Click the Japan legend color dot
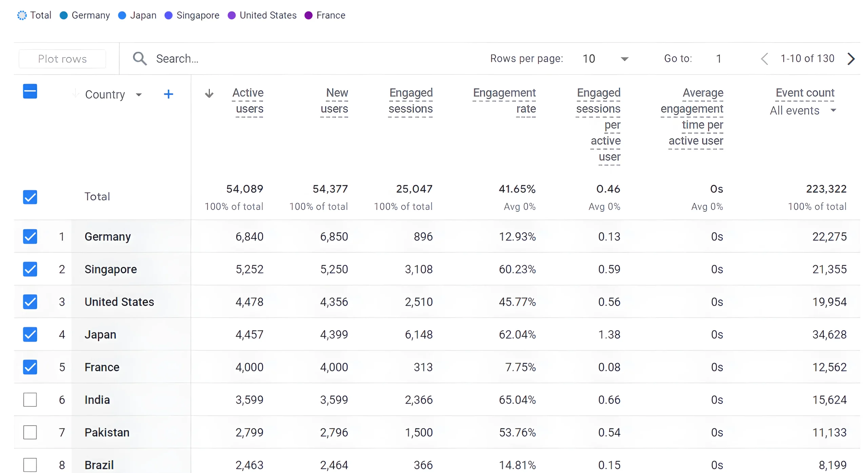 coord(122,15)
